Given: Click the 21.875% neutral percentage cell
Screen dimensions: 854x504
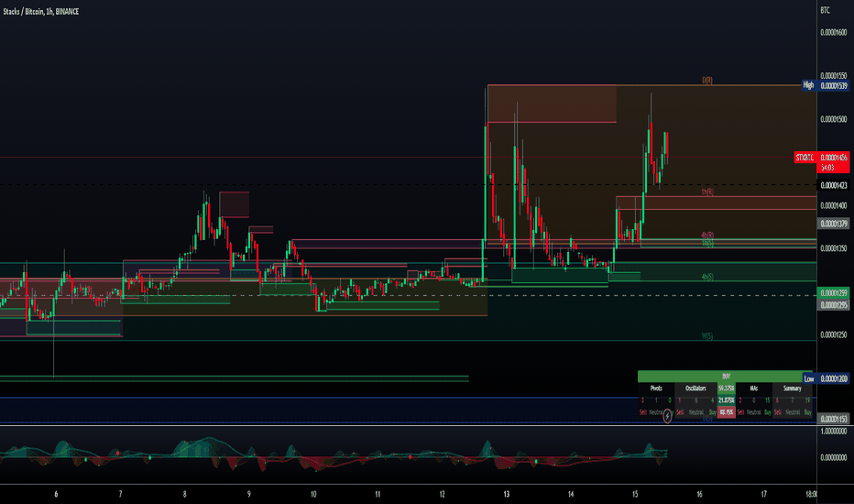Looking at the screenshot, I should pos(726,400).
